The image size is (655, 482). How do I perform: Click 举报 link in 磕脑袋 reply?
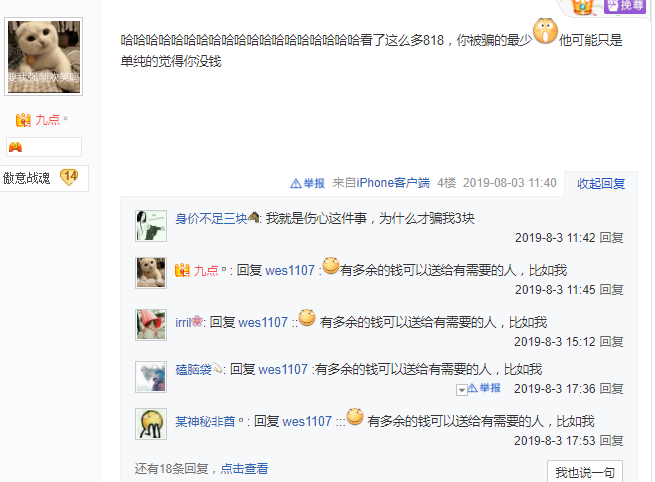click(x=484, y=388)
